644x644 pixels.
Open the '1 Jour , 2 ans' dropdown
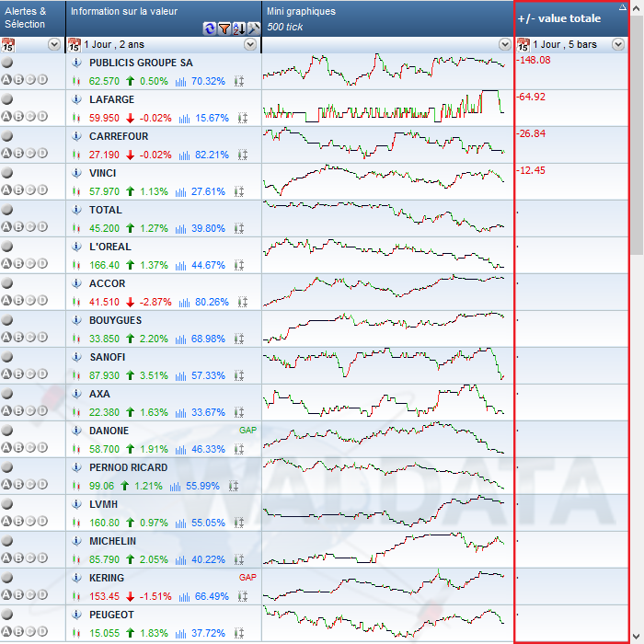click(x=250, y=44)
